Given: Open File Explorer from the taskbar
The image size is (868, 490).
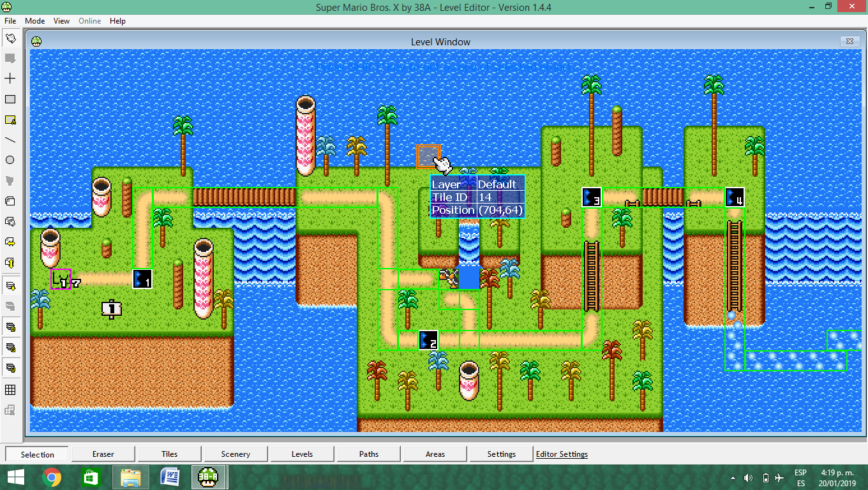Looking at the screenshot, I should click(x=130, y=477).
